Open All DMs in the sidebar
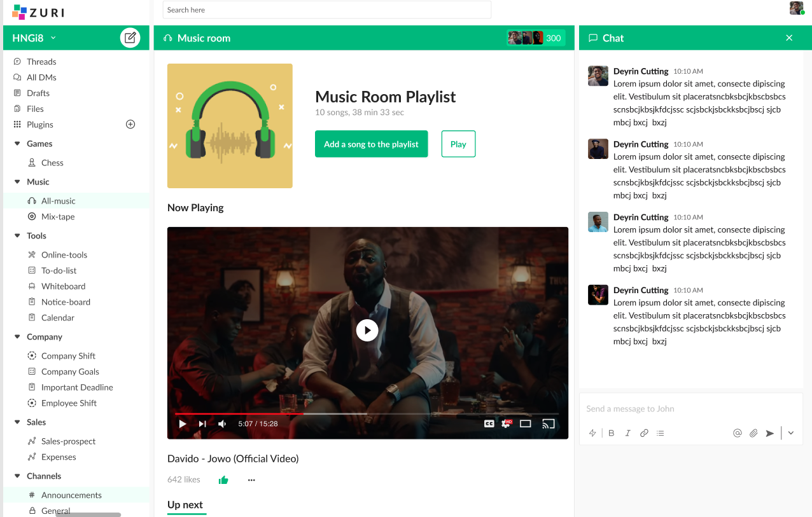This screenshot has width=812, height=517. tap(41, 78)
